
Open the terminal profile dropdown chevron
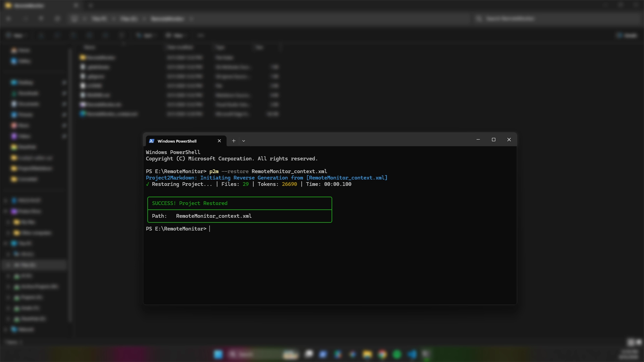coord(244,141)
